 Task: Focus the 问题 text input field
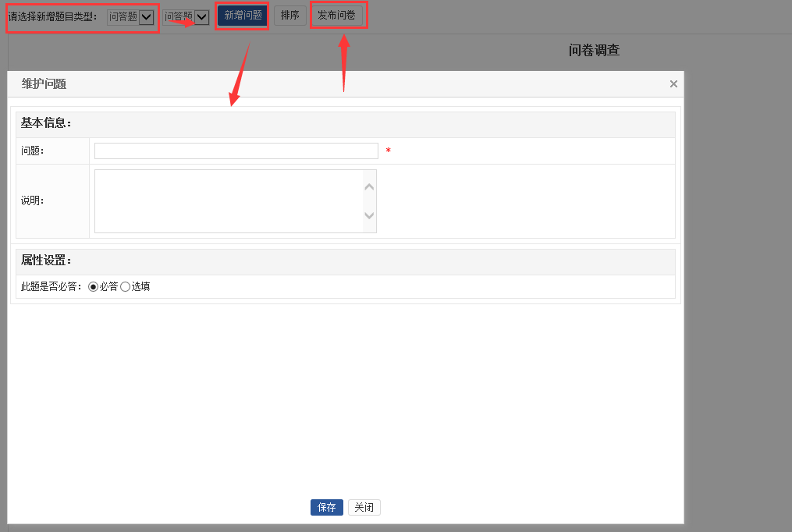[236, 151]
